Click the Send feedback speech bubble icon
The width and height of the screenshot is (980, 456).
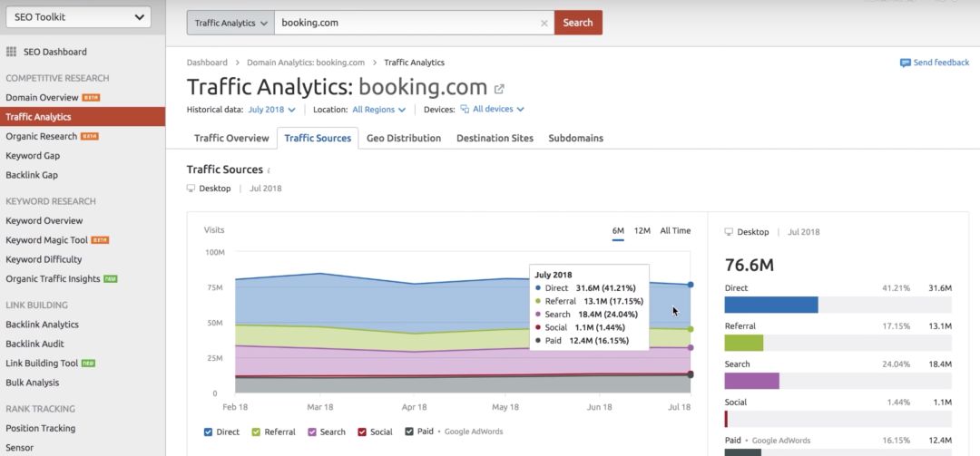pyautogui.click(x=905, y=63)
